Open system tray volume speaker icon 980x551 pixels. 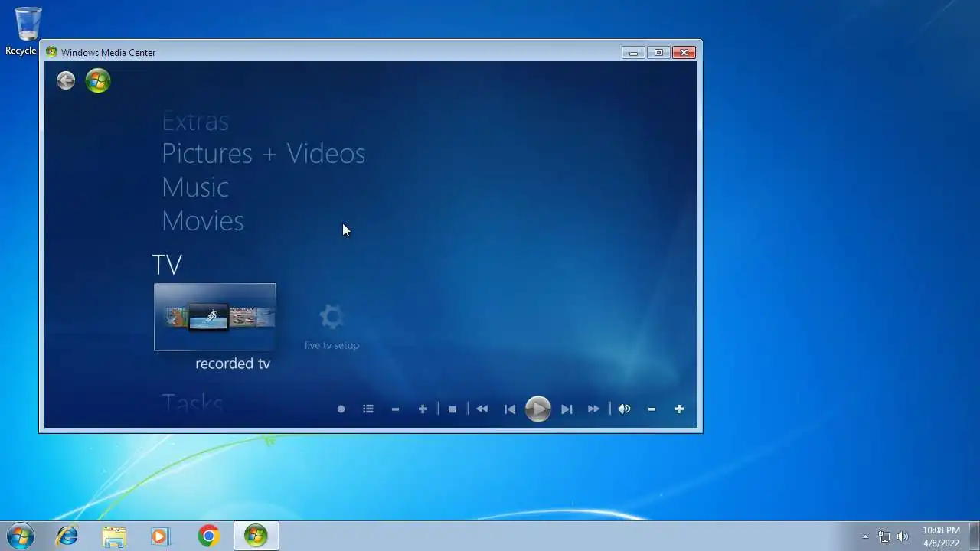[x=903, y=536]
